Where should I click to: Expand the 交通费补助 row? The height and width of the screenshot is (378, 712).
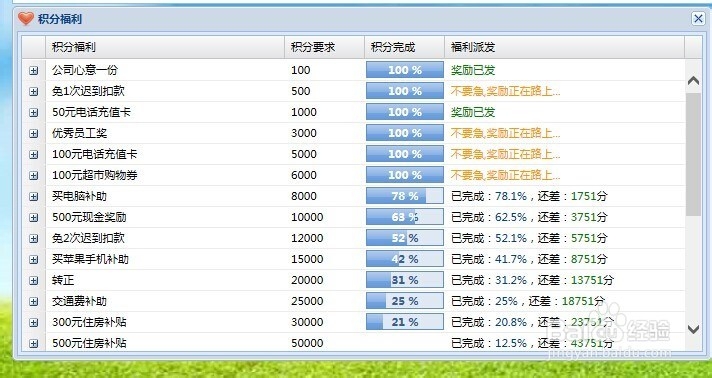(x=34, y=301)
